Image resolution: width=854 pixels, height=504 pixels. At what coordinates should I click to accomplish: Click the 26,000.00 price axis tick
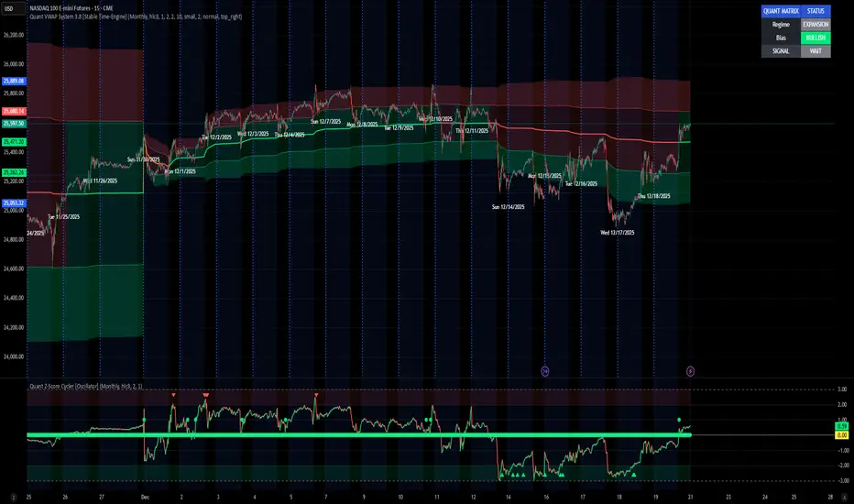click(14, 64)
